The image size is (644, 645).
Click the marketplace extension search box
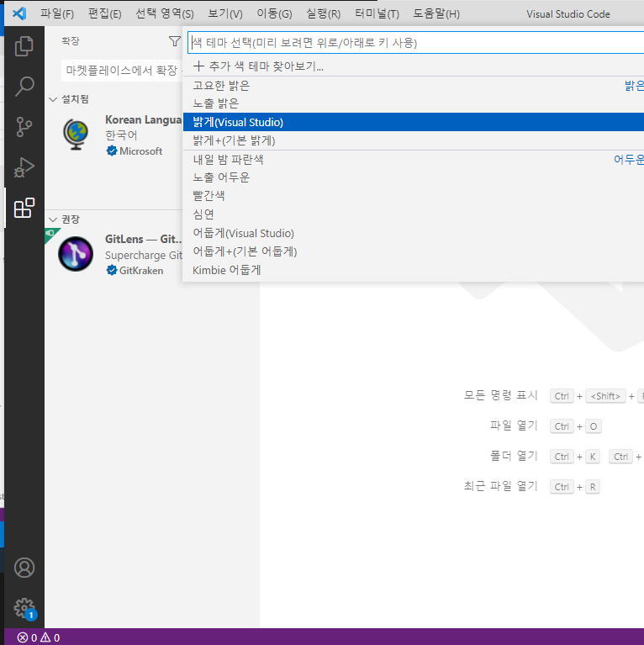[122, 71]
